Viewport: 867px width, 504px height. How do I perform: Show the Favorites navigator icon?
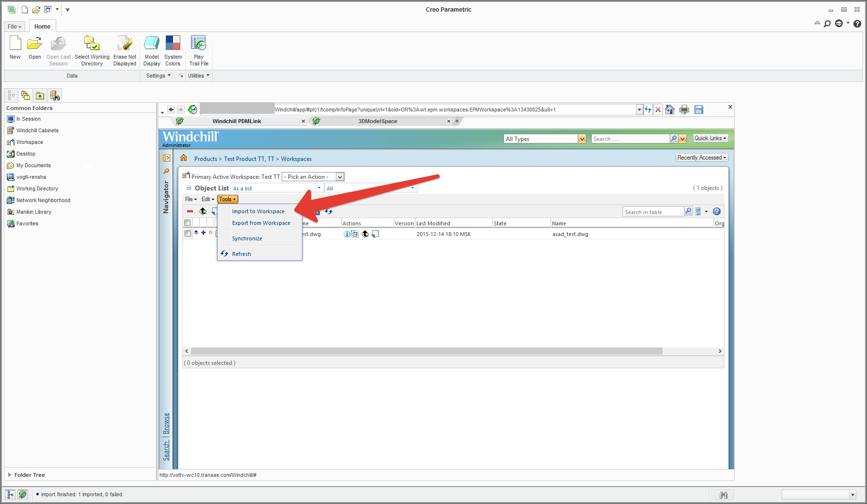click(x=40, y=95)
